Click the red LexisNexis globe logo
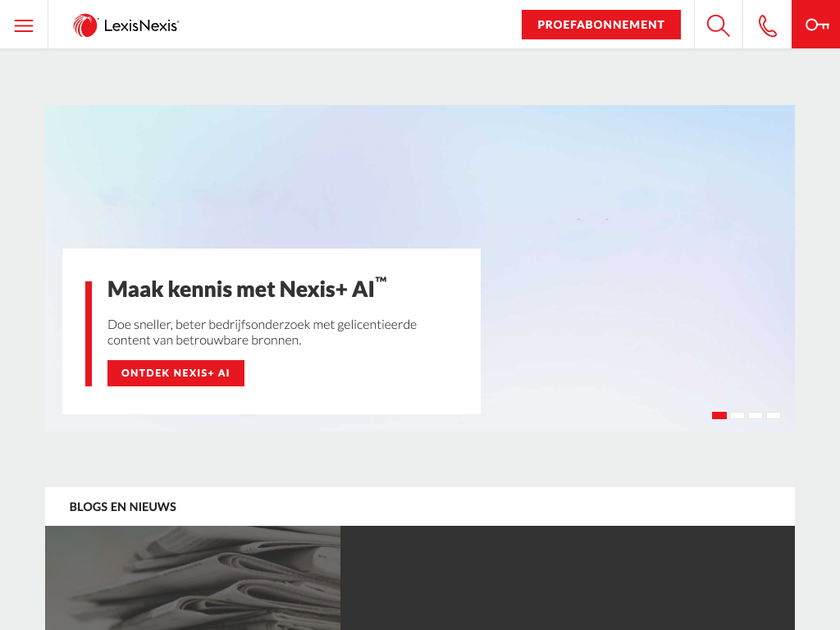The height and width of the screenshot is (630, 840). [85, 25]
